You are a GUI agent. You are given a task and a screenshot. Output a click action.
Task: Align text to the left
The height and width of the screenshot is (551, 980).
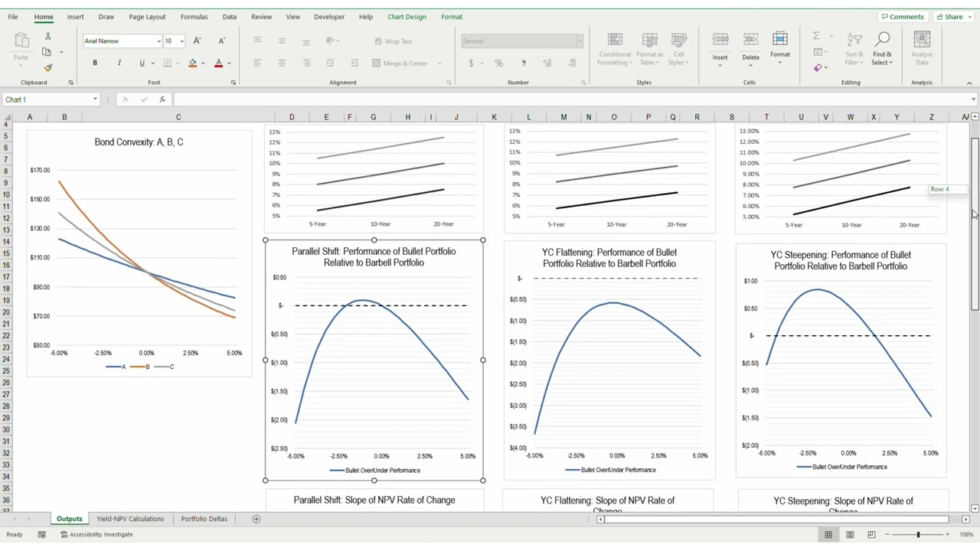257,63
